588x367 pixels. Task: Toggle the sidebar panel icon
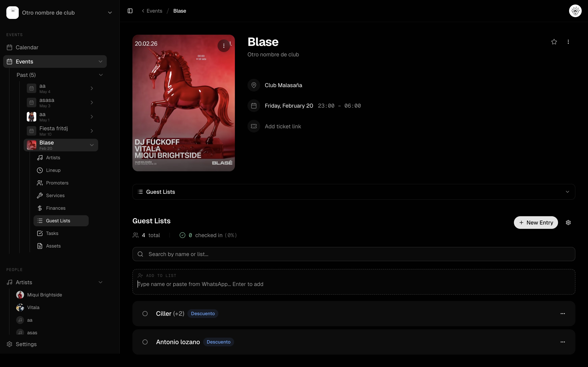click(x=130, y=11)
